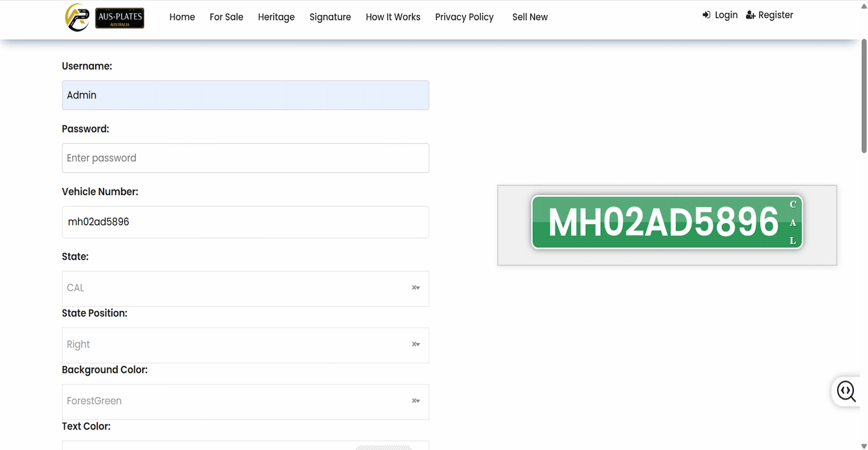Click the State Position: label
868x450 pixels.
[95, 313]
